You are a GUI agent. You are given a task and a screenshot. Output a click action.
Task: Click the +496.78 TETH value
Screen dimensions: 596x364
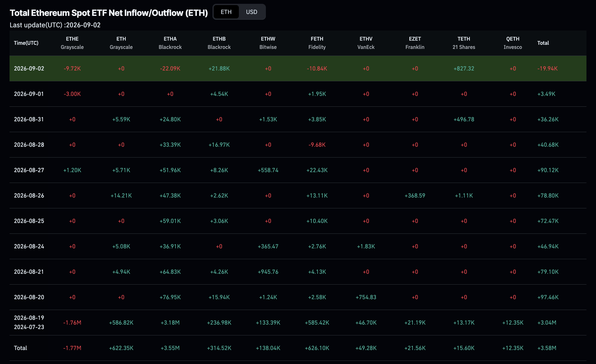click(x=464, y=119)
